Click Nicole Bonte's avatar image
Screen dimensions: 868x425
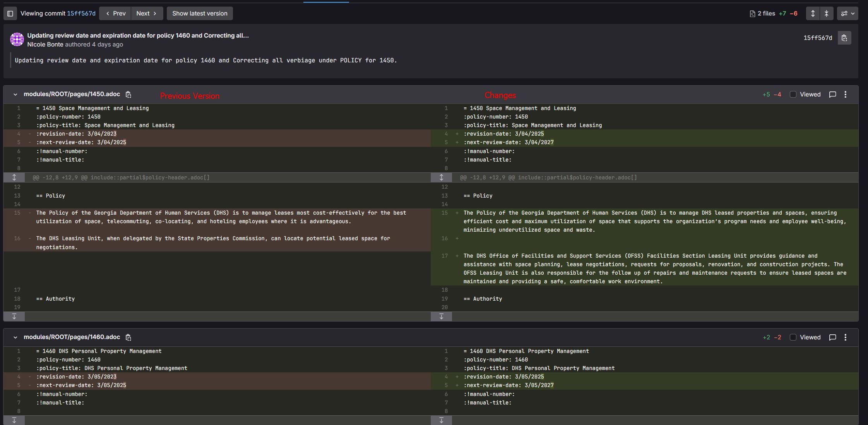[x=17, y=40]
